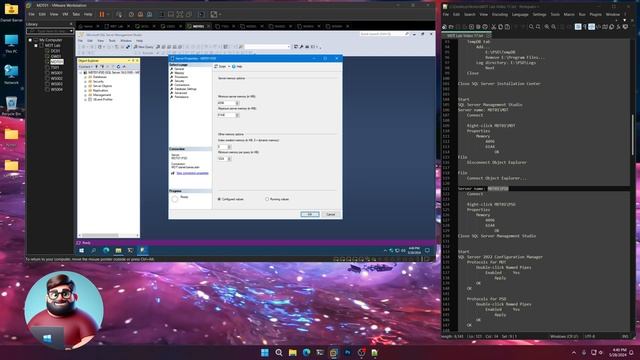640x360 pixels.
Task: Open Plugins menu in Notepad++
Action: click(x=596, y=14)
